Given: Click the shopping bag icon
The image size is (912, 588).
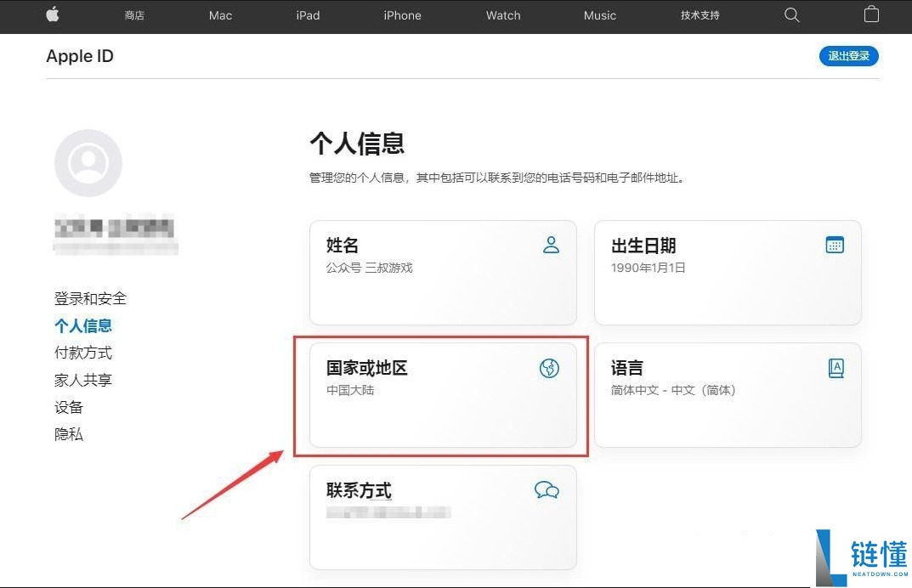Looking at the screenshot, I should (x=871, y=14).
